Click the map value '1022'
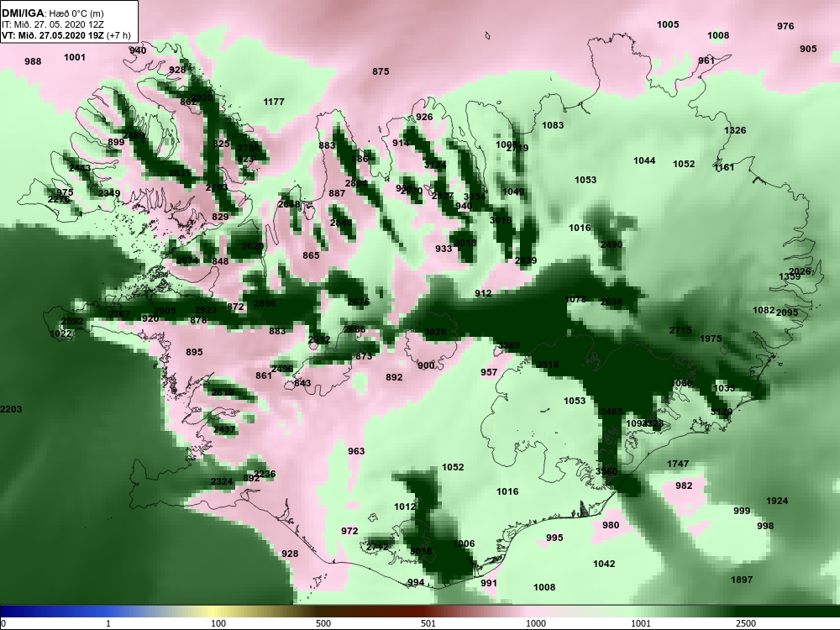The image size is (840, 630). pos(60,333)
